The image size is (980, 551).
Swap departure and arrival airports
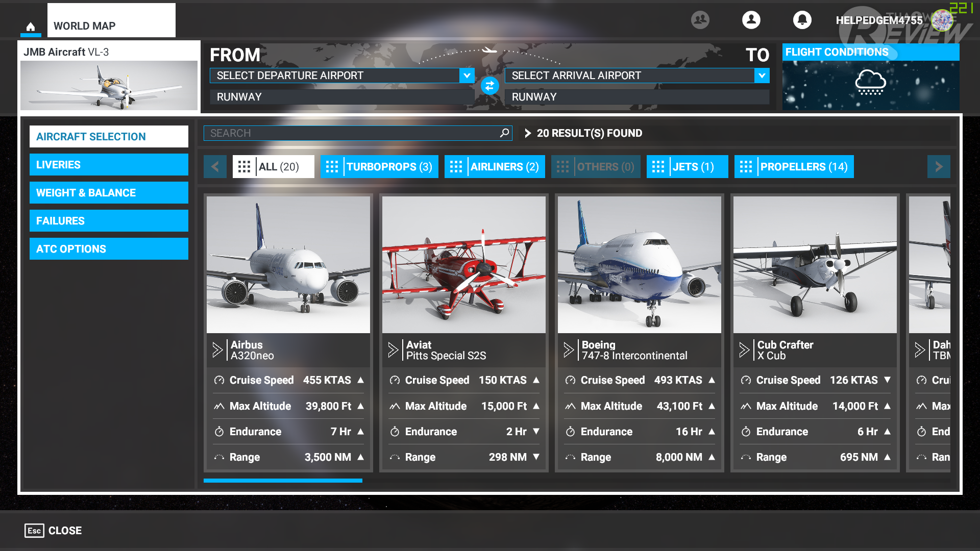click(x=489, y=86)
